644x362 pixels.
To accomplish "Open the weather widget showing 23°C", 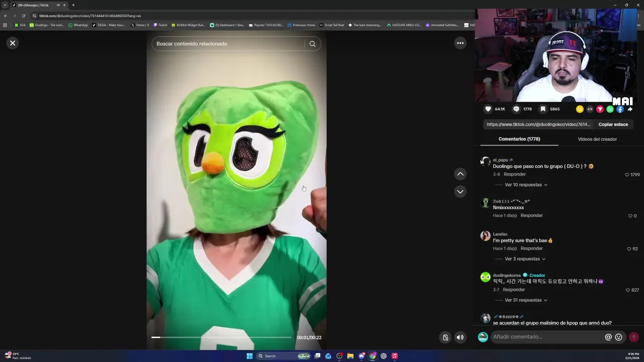I will click(x=18, y=356).
